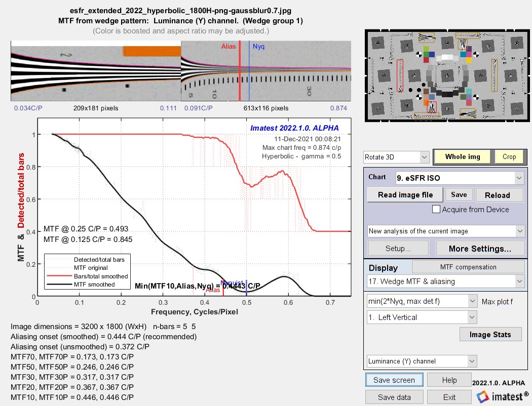Open More Settings...

[x=480, y=249]
